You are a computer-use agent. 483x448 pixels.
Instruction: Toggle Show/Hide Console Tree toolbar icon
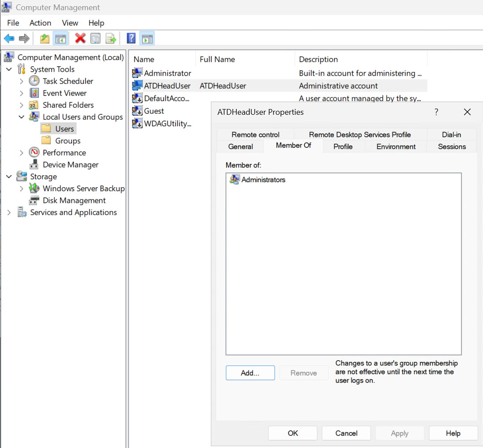click(61, 38)
